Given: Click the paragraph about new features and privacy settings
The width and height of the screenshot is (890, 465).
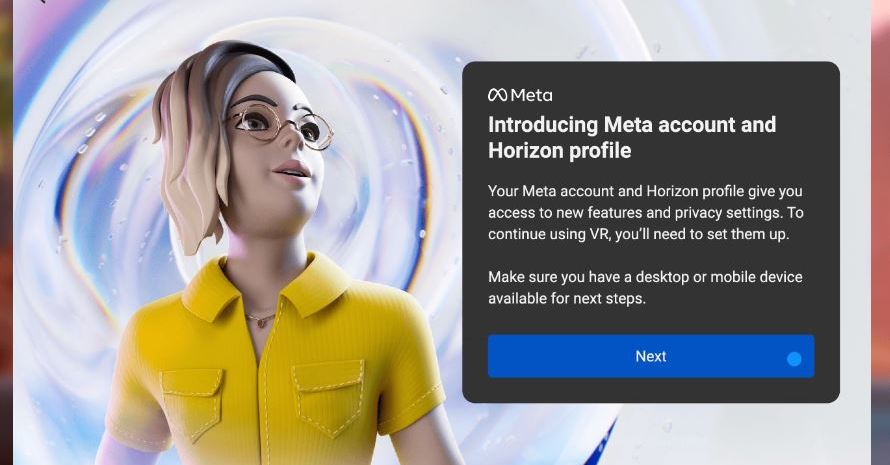Looking at the screenshot, I should click(645, 212).
